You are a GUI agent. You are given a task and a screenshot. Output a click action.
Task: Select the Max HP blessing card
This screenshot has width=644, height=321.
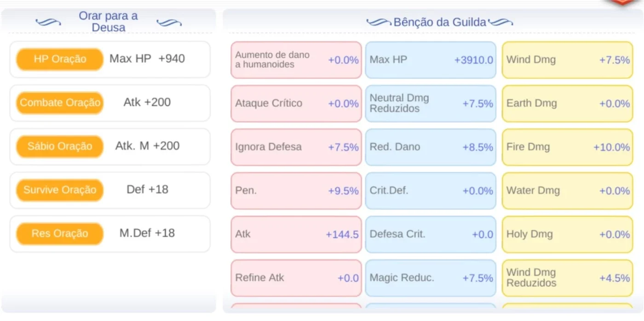pyautogui.click(x=431, y=60)
